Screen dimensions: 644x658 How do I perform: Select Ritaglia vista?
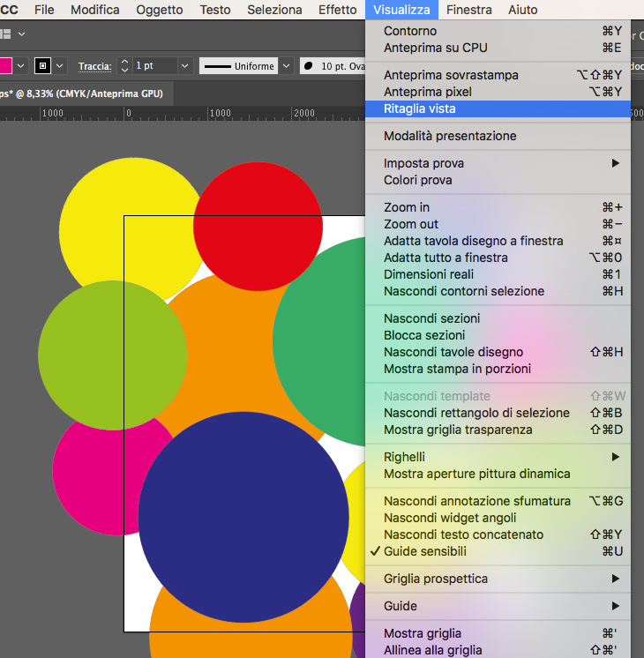point(498,108)
